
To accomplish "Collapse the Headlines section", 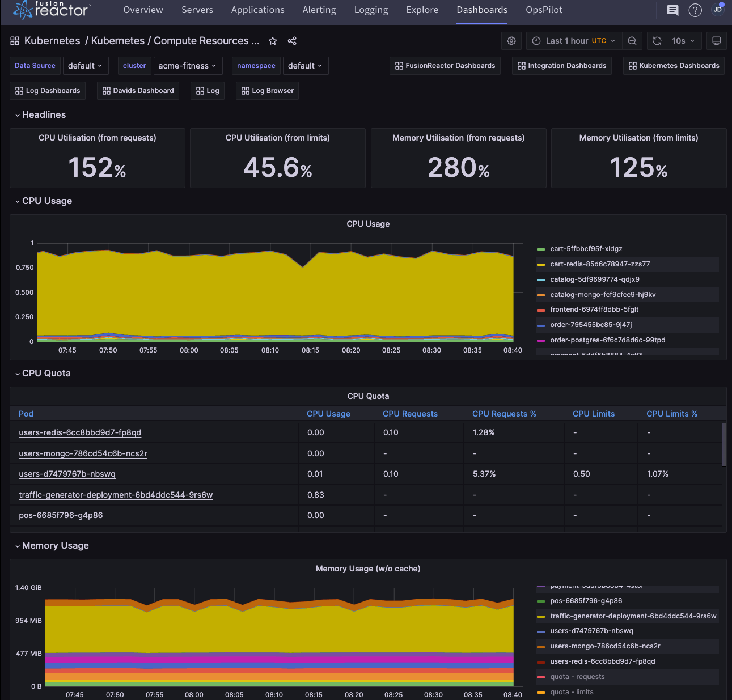I will 44,115.
